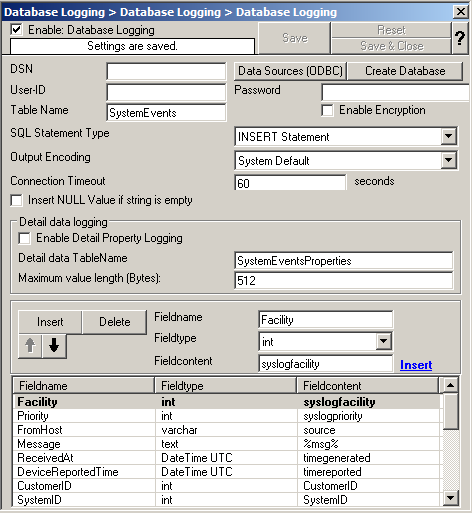Image resolution: width=472 pixels, height=513 pixels.
Task: Move field down with the black down arrow
Action: pyautogui.click(x=54, y=345)
